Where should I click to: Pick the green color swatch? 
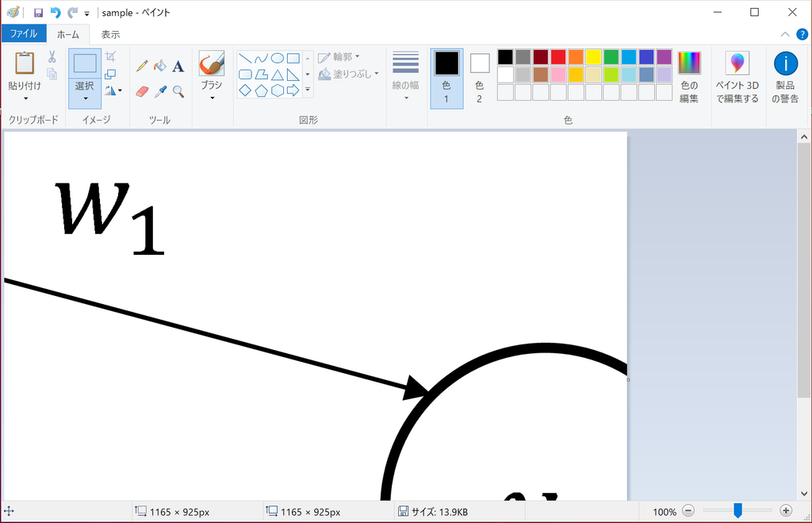coord(611,57)
